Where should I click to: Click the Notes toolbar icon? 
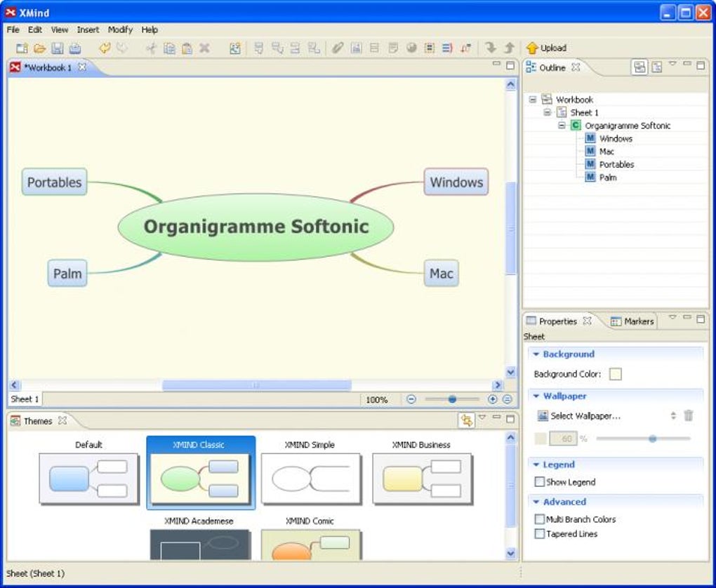coord(392,48)
